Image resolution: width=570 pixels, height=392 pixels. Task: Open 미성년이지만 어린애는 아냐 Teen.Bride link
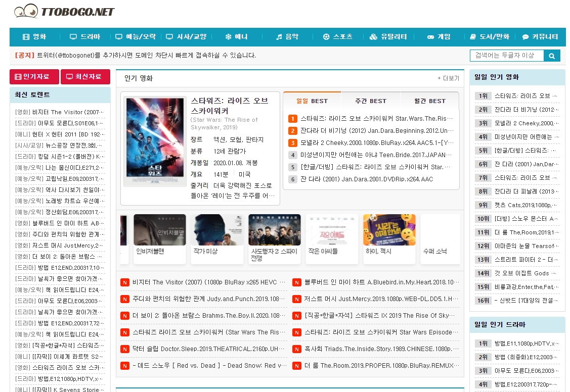point(377,155)
